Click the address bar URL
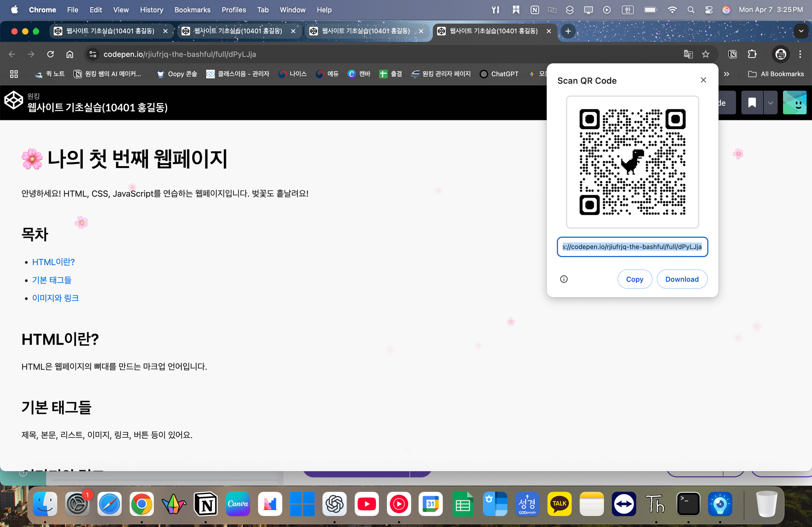 click(x=180, y=54)
